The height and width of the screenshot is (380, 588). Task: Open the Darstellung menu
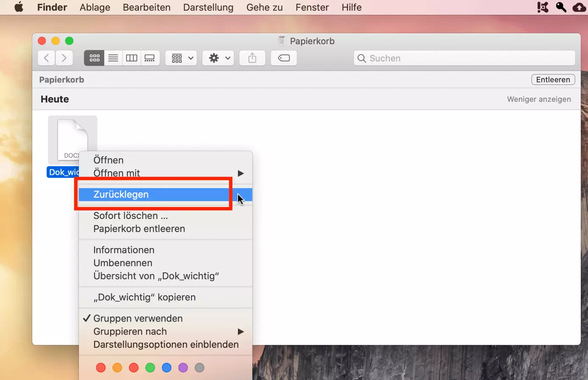coord(208,7)
